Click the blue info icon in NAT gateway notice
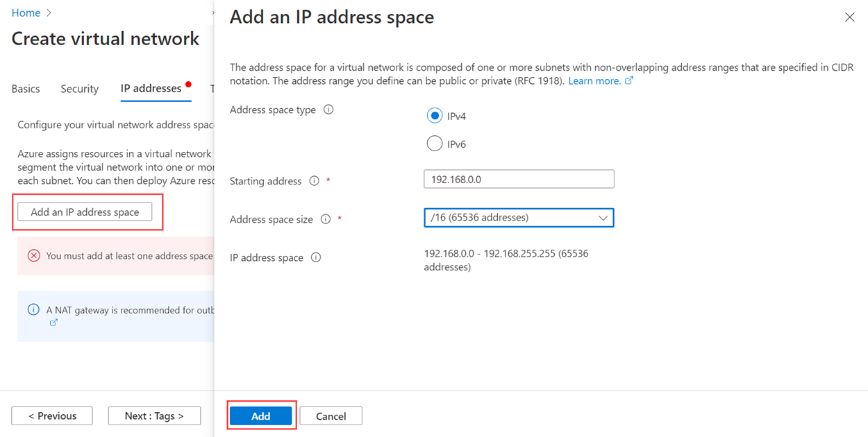Screen dimensions: 868x437 33,310
